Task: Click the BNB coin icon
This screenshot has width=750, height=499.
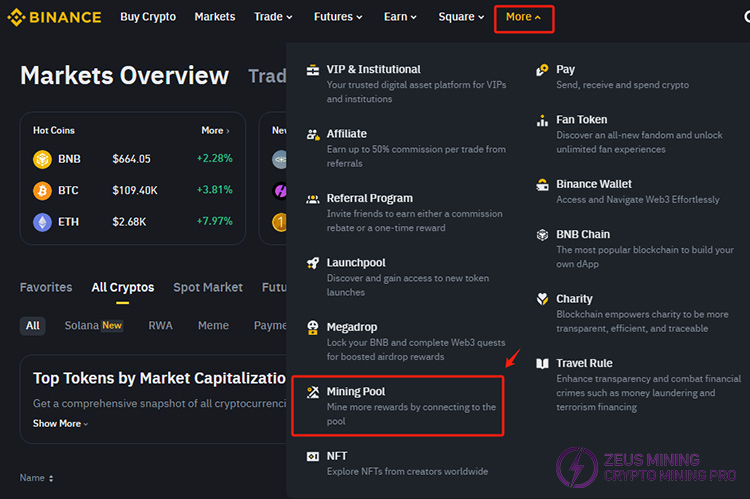Action: point(42,159)
